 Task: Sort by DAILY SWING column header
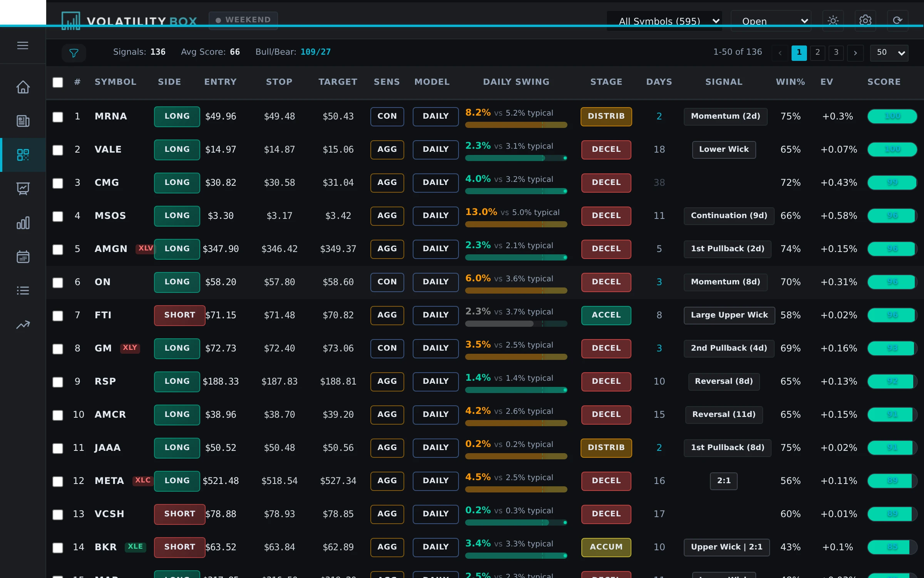516,82
